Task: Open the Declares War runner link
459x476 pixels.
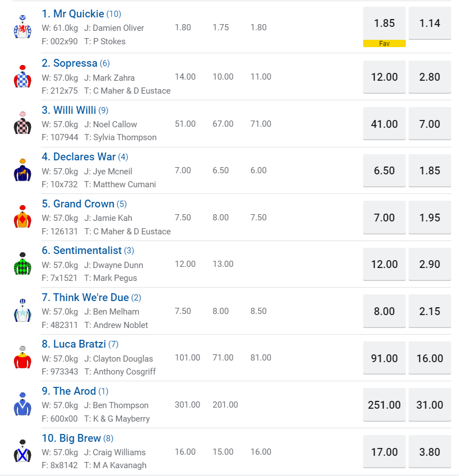Action: pos(78,157)
